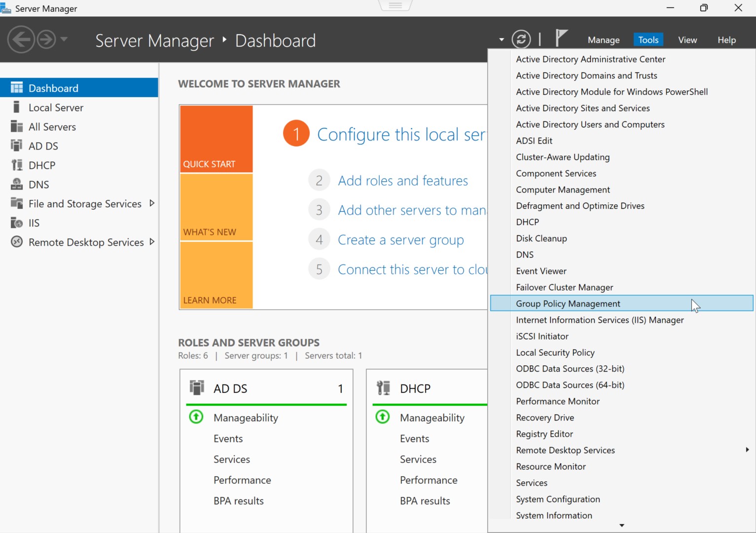Open Active Directory Sites and Services
Screen dimensions: 756x533
click(622, 108)
